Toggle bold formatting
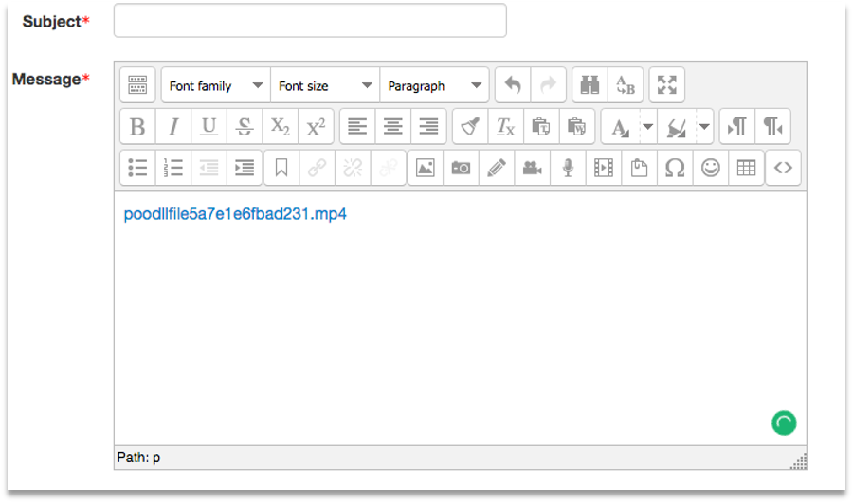Image resolution: width=853 pixels, height=504 pixels. [137, 127]
